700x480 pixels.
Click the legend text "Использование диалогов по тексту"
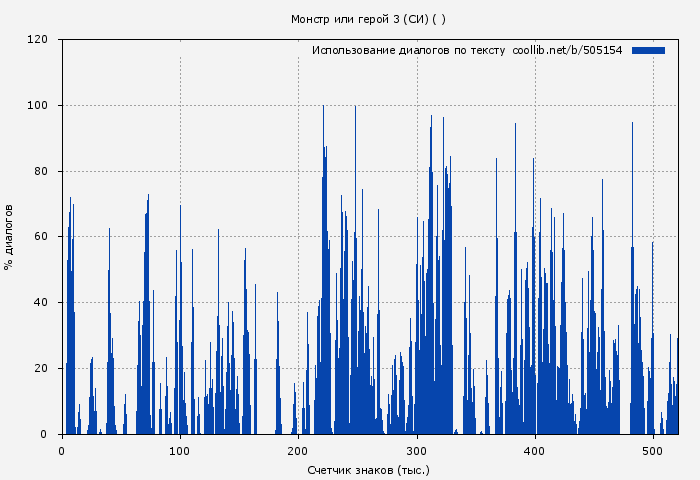coord(408,50)
